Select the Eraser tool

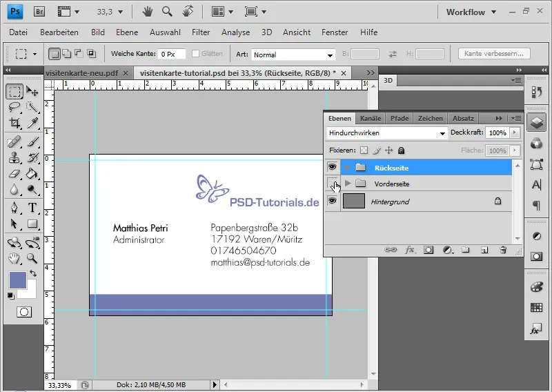pos(14,174)
